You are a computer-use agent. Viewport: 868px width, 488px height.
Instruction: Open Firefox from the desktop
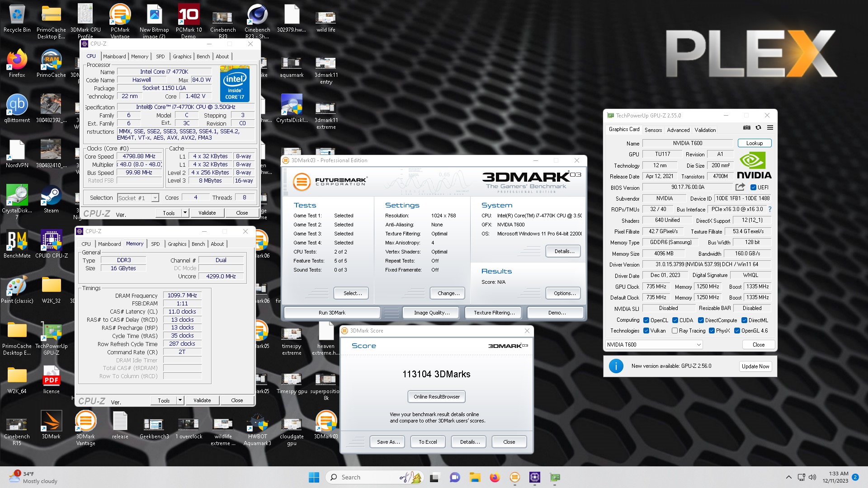(x=17, y=64)
